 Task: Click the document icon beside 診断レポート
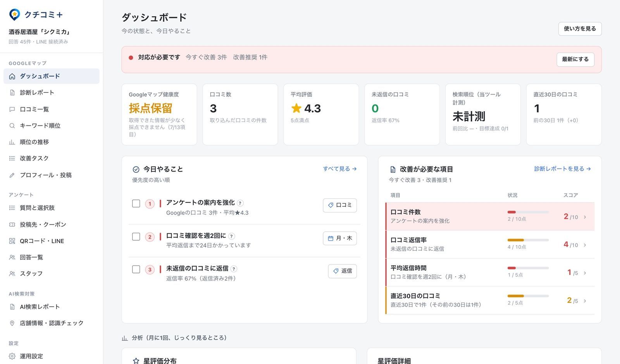point(12,93)
